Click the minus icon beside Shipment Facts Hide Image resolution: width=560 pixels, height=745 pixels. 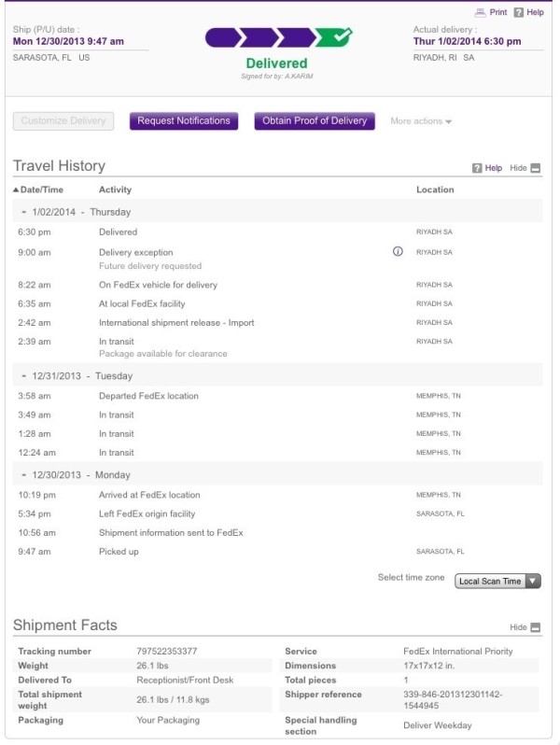(536, 627)
